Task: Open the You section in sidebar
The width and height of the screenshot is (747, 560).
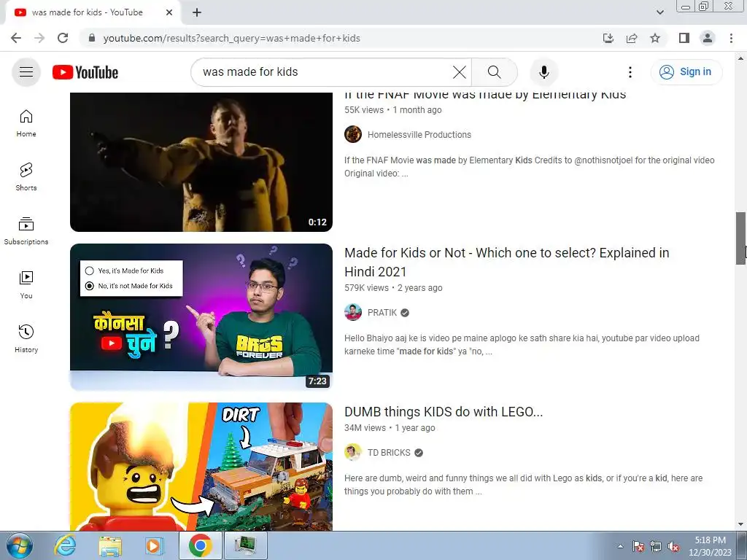Action: pos(26,285)
